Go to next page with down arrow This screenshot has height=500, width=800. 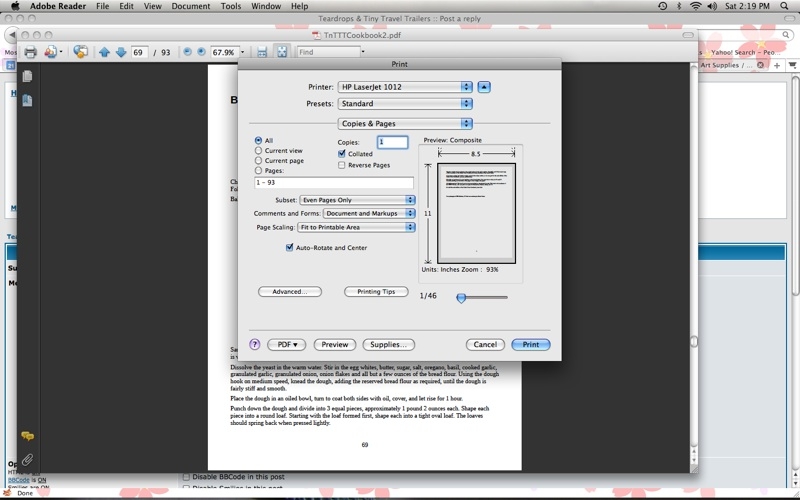point(121,52)
